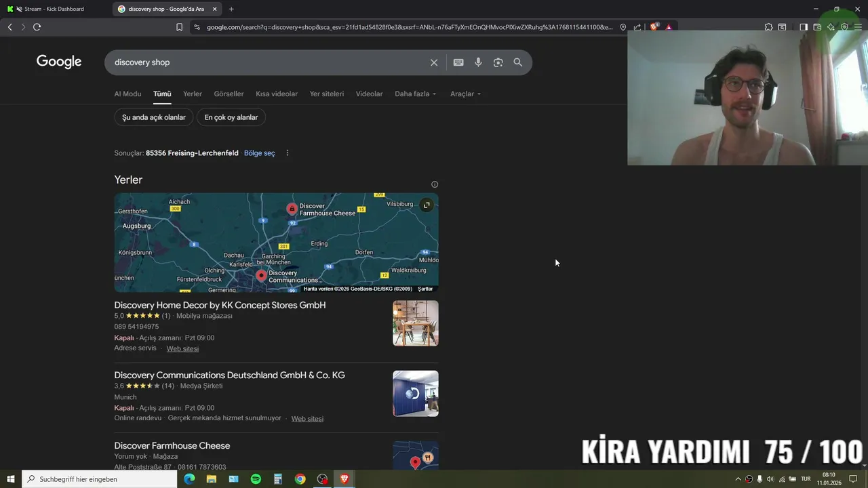The image size is (868, 488).
Task: Open Discovery Home Decor by KK Concept Stores listing
Action: (x=220, y=306)
